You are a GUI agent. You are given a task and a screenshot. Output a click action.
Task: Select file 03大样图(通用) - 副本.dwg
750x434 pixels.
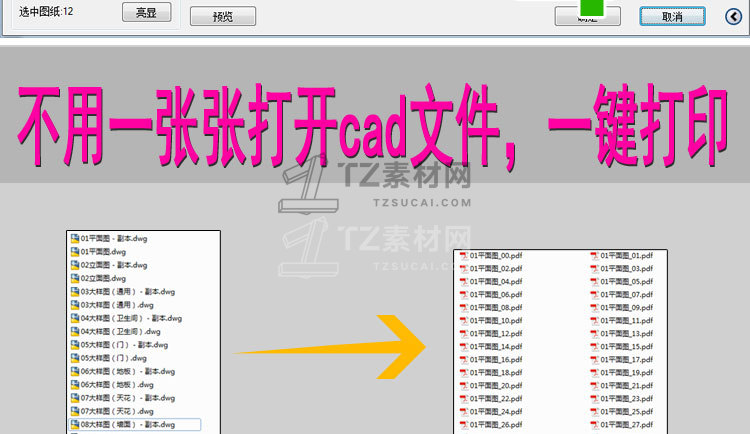click(x=123, y=291)
